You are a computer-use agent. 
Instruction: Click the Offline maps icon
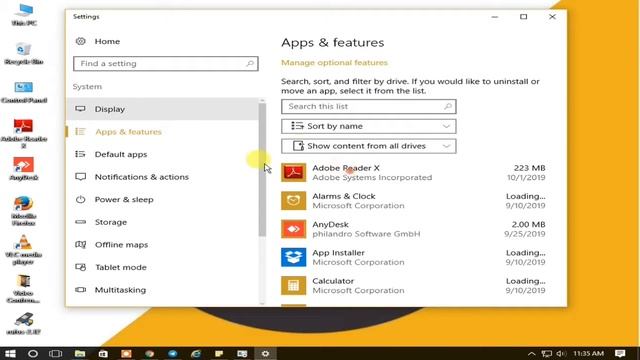(x=80, y=244)
